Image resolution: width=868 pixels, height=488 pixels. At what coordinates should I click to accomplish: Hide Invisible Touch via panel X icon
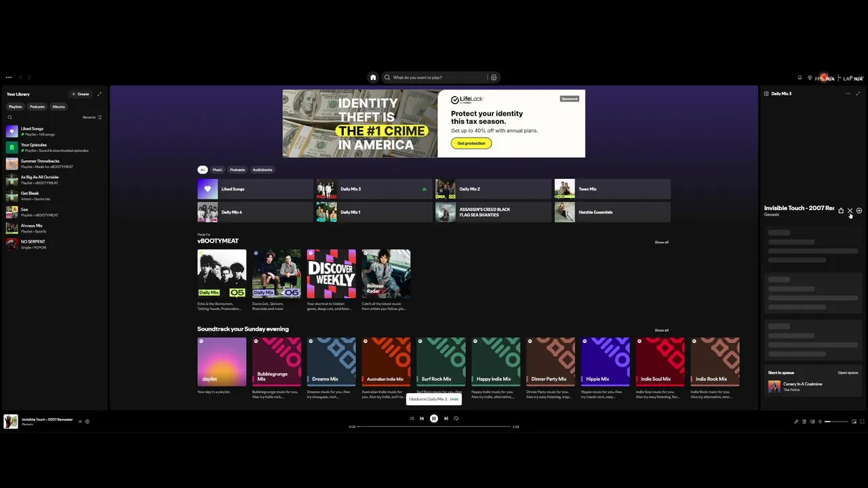click(x=850, y=211)
